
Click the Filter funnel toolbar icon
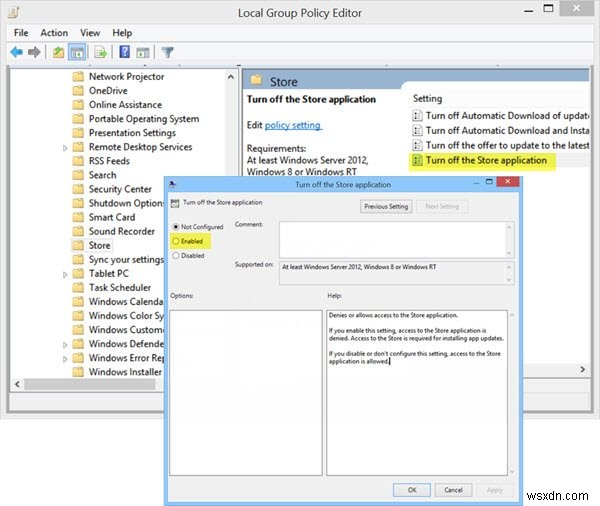pos(167,52)
